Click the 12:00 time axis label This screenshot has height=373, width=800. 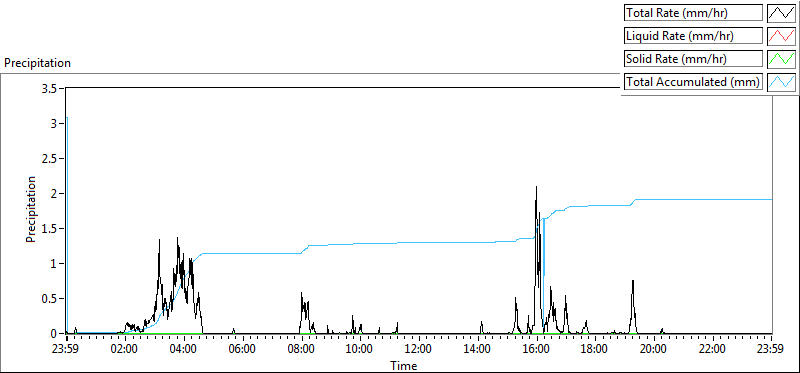point(418,350)
